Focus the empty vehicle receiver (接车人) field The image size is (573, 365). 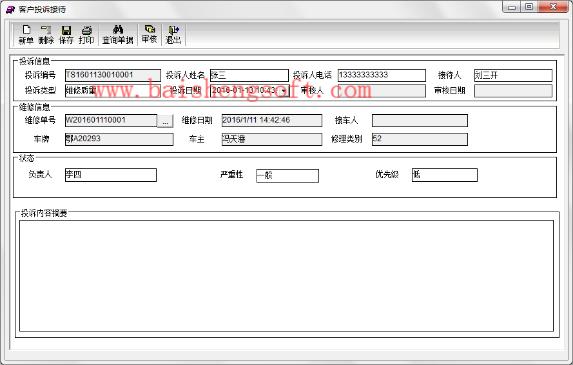pos(420,121)
